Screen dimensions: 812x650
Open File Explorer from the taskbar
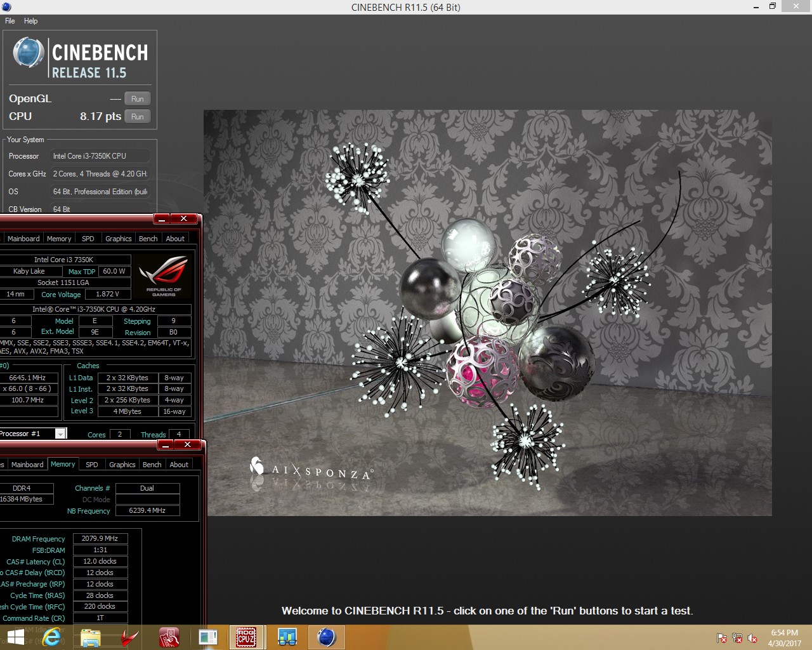click(x=91, y=637)
